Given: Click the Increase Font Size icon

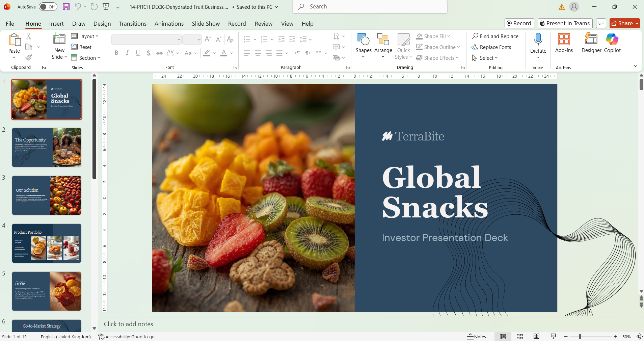Looking at the screenshot, I should click(x=208, y=39).
